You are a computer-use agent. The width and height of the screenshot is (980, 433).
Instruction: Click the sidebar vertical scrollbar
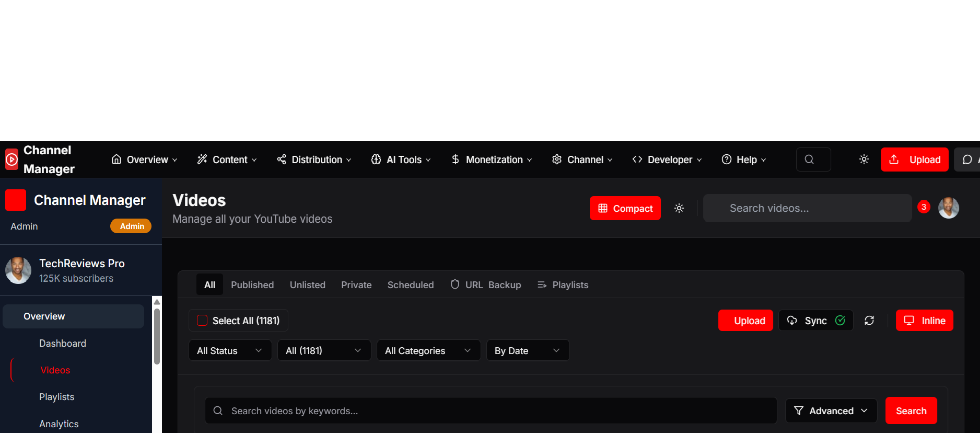click(157, 336)
